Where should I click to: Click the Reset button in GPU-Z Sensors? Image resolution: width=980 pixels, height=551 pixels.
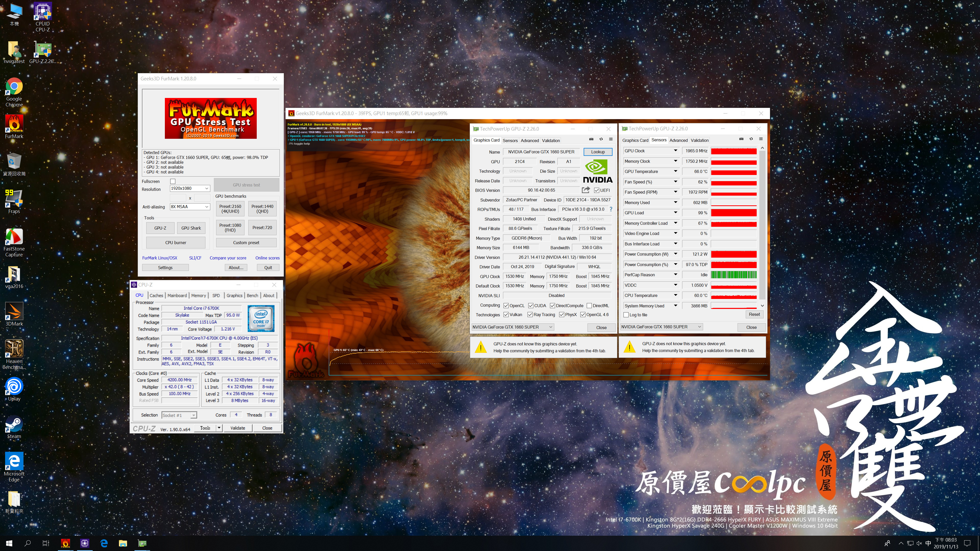coord(754,314)
